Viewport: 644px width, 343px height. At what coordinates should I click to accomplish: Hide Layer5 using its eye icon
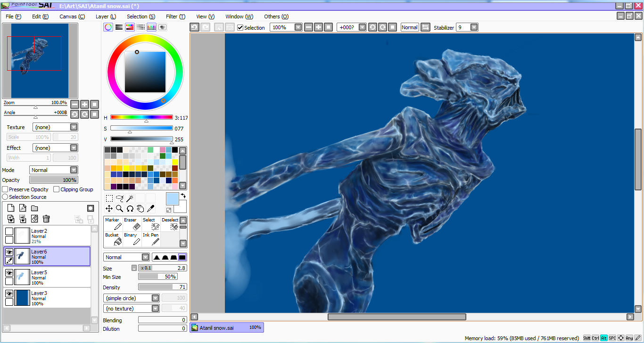tap(9, 273)
